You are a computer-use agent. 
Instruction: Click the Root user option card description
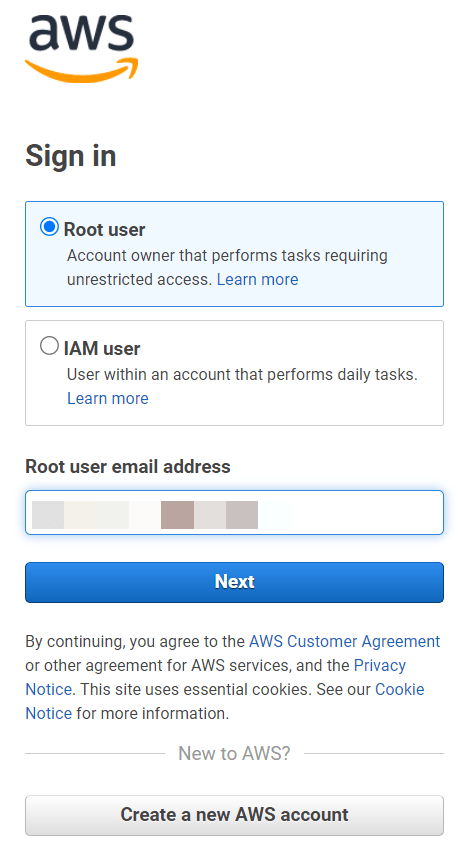[227, 268]
